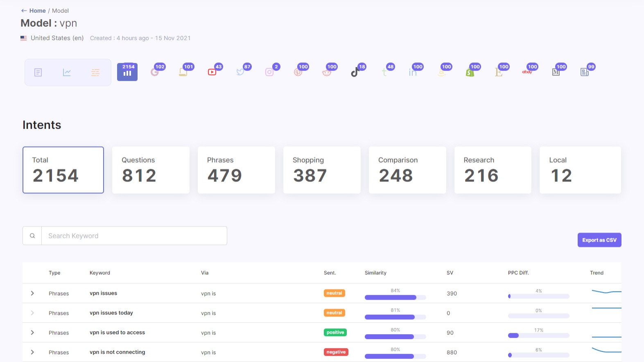
Task: Select the Twitter source icon
Action: point(240,72)
